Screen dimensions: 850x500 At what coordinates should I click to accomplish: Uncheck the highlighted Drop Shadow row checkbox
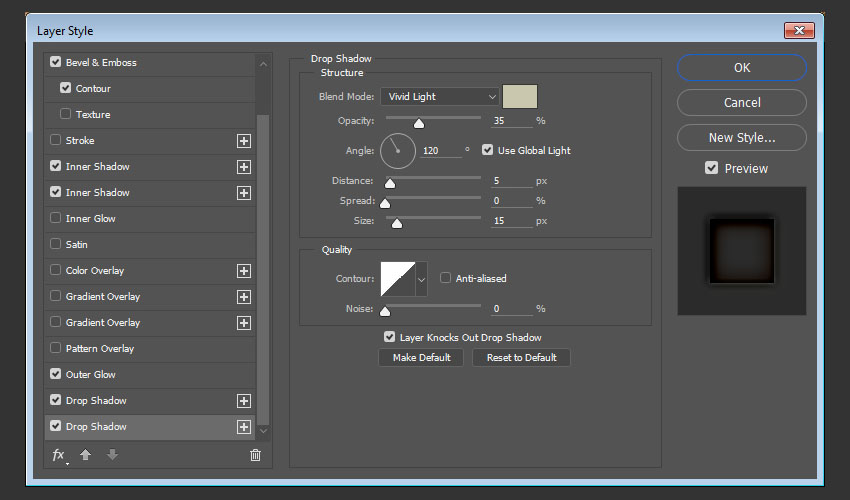(55, 426)
